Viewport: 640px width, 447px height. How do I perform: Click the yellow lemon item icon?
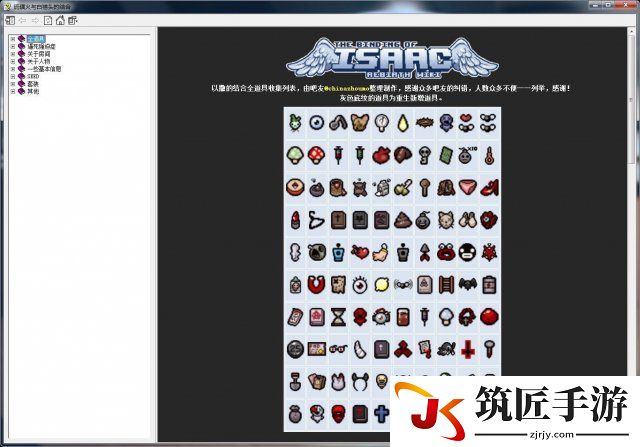pyautogui.click(x=381, y=285)
